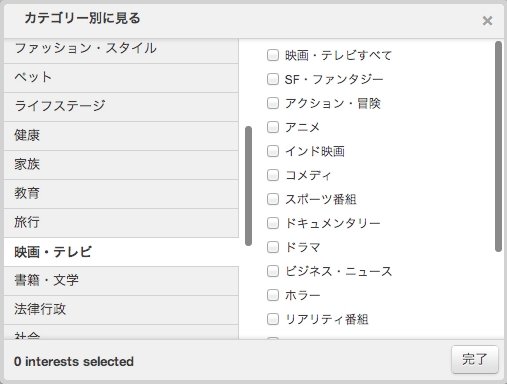
Task: Check the インド映画 checkbox
Action: pos(273,151)
